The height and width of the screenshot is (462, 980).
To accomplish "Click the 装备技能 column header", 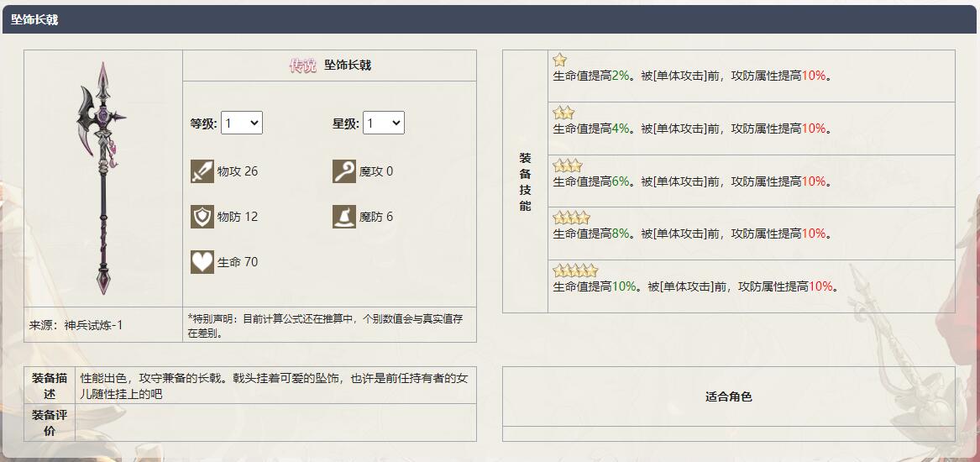I will (x=525, y=181).
